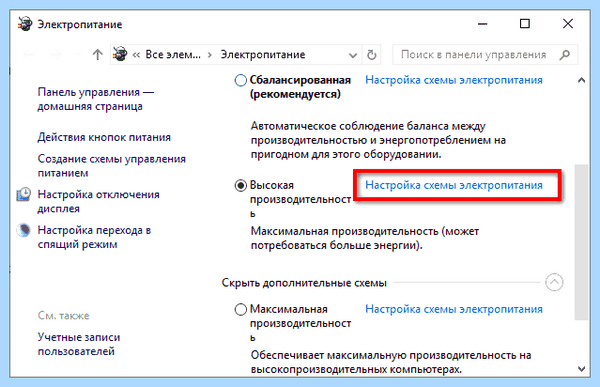
Task: Click the Power Options icon in the title bar
Action: click(25, 24)
